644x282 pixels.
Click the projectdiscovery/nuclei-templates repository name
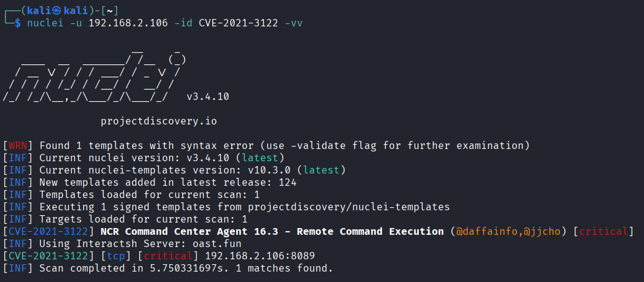(348, 207)
